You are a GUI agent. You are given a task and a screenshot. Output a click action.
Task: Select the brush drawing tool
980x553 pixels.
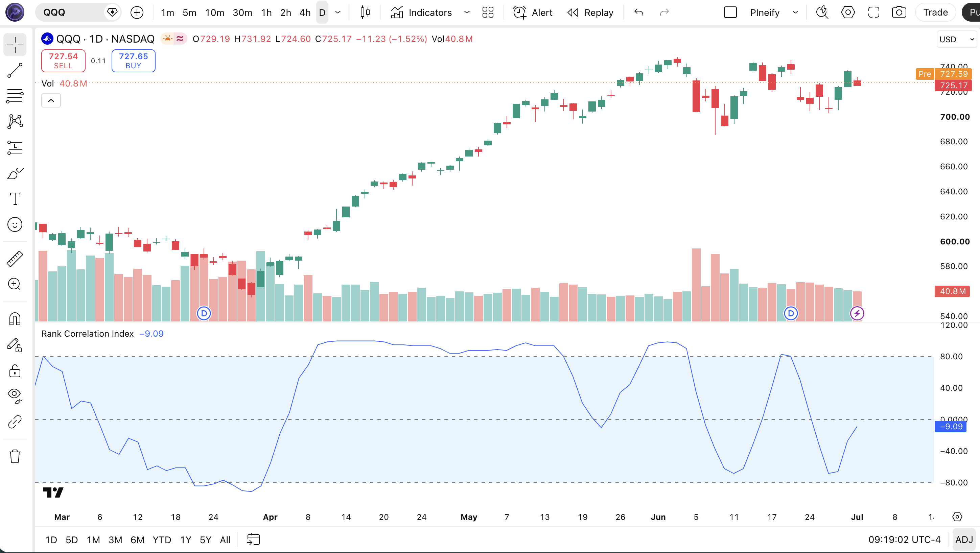(x=15, y=173)
